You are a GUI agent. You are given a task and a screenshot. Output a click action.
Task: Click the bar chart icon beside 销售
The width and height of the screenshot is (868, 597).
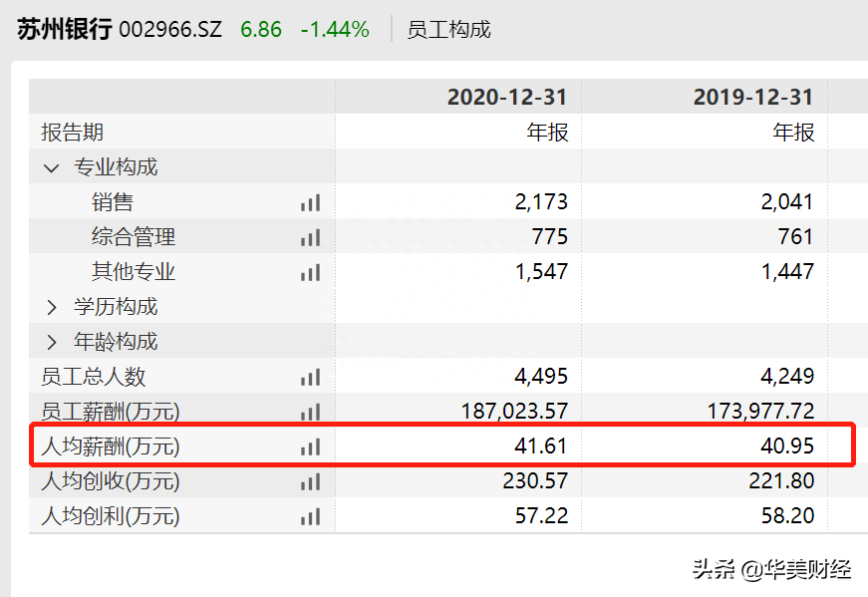tap(310, 203)
